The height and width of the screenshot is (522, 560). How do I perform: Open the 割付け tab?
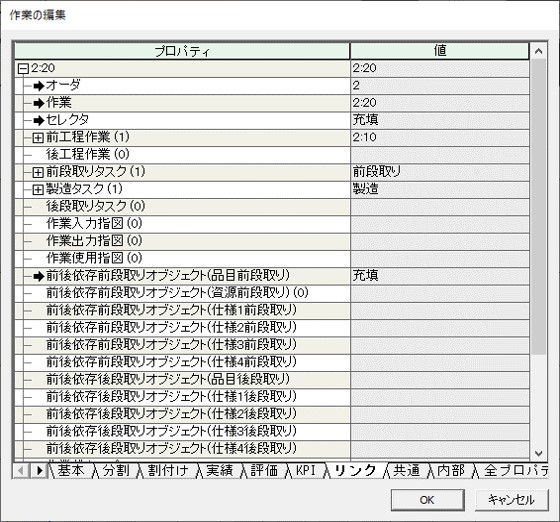168,471
